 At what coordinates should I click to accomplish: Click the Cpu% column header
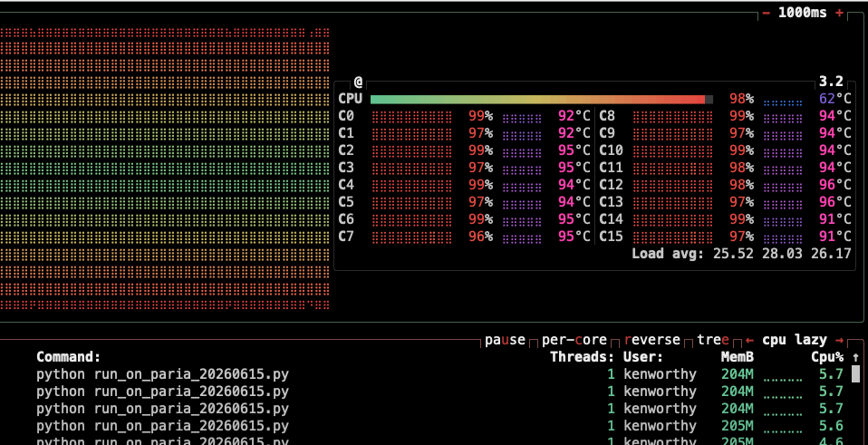[x=827, y=357]
